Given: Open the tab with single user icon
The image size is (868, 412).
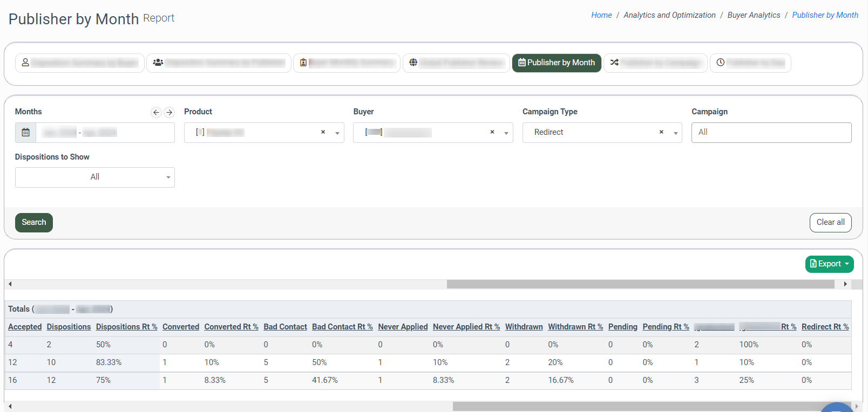Looking at the screenshot, I should click(79, 63).
